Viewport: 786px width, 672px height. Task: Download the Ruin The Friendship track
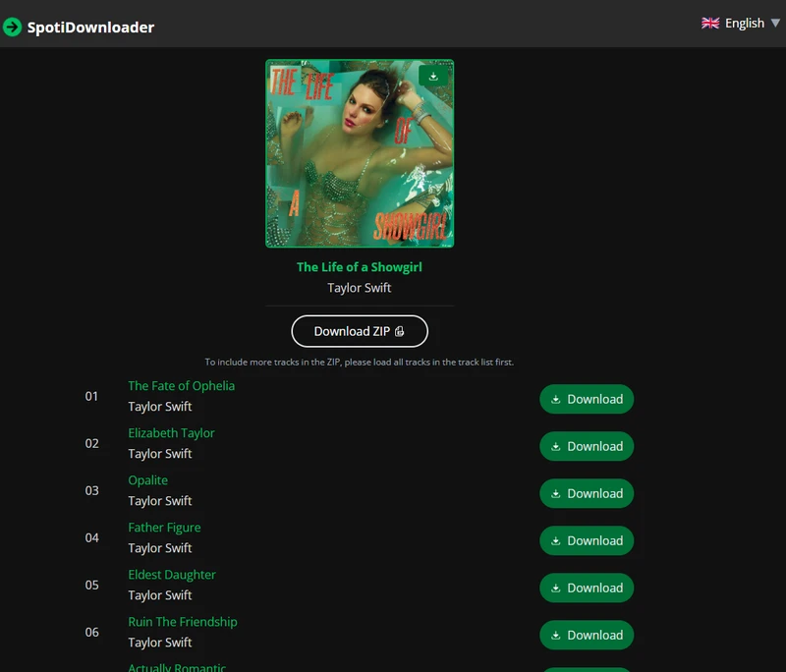(x=587, y=635)
